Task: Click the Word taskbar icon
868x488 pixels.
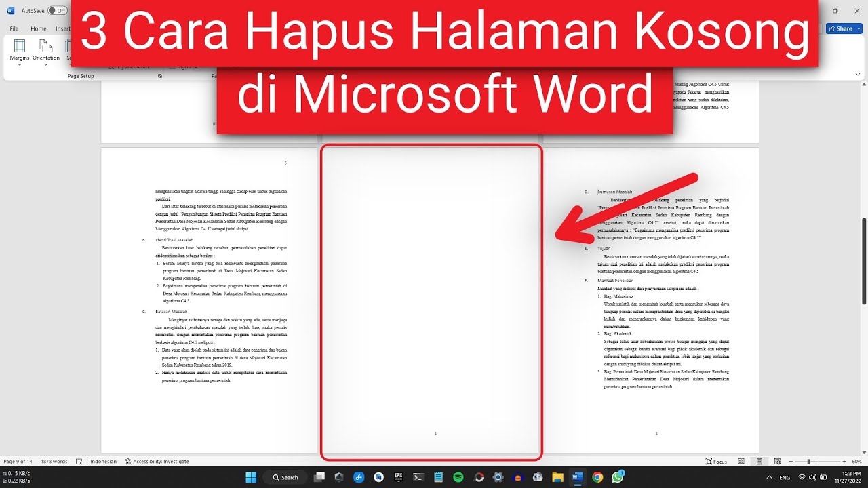Action: (577, 477)
